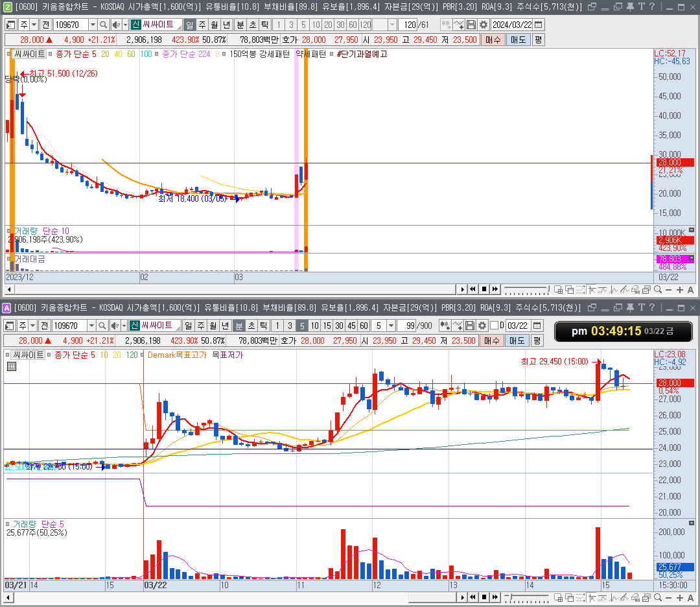Expand speaker options dropdown in top chart
The height and width of the screenshot is (607, 700).
pos(126,25)
